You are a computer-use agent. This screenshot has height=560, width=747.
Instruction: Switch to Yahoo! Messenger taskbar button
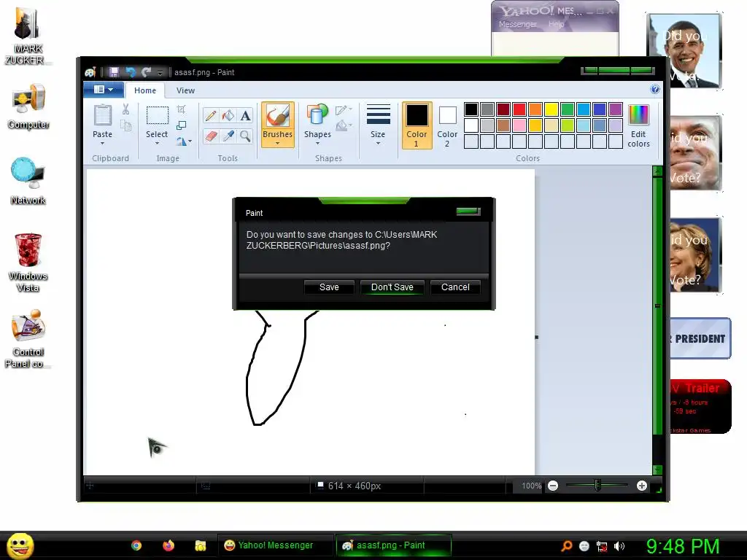pyautogui.click(x=275, y=545)
